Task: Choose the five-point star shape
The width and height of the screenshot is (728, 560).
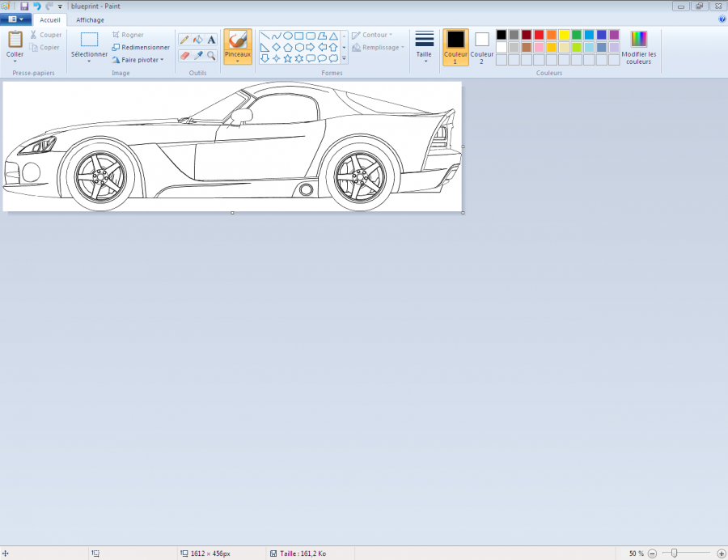Action: (x=287, y=58)
